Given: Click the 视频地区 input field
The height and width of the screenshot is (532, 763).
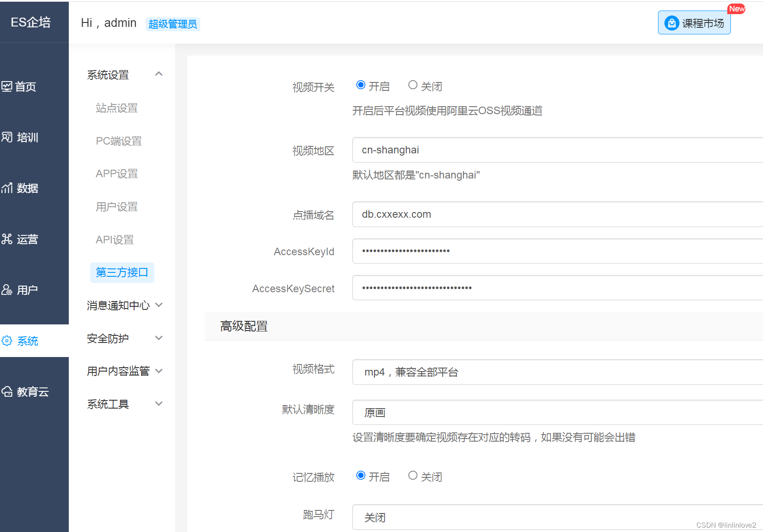Looking at the screenshot, I should click(x=557, y=150).
